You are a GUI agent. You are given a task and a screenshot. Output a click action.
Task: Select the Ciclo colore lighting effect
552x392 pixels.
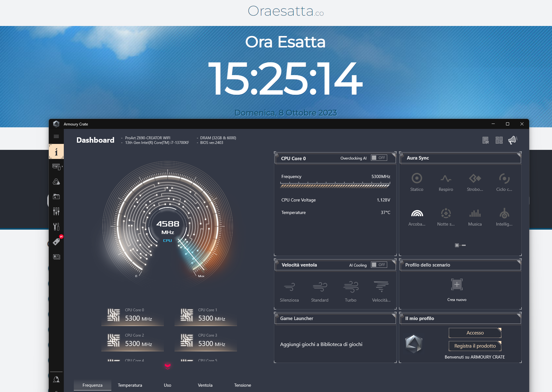pos(504,182)
